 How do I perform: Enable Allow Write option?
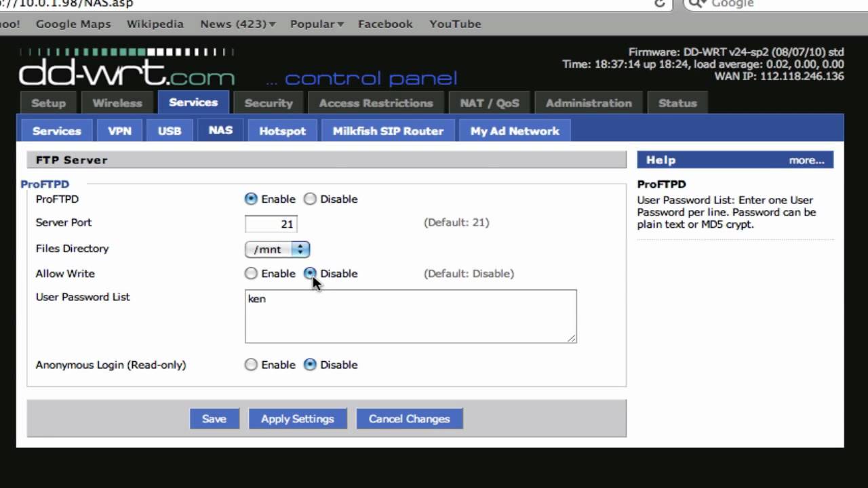[x=251, y=273]
